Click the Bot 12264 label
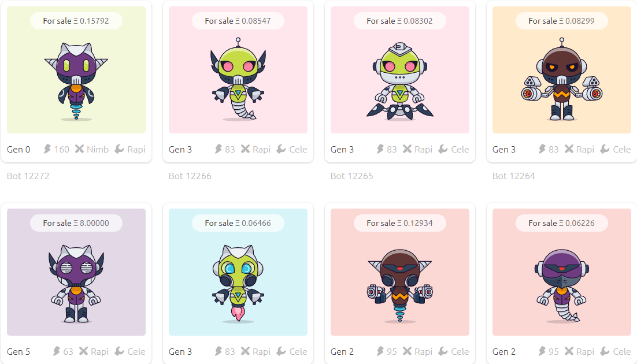This screenshot has height=364, width=637. [513, 176]
